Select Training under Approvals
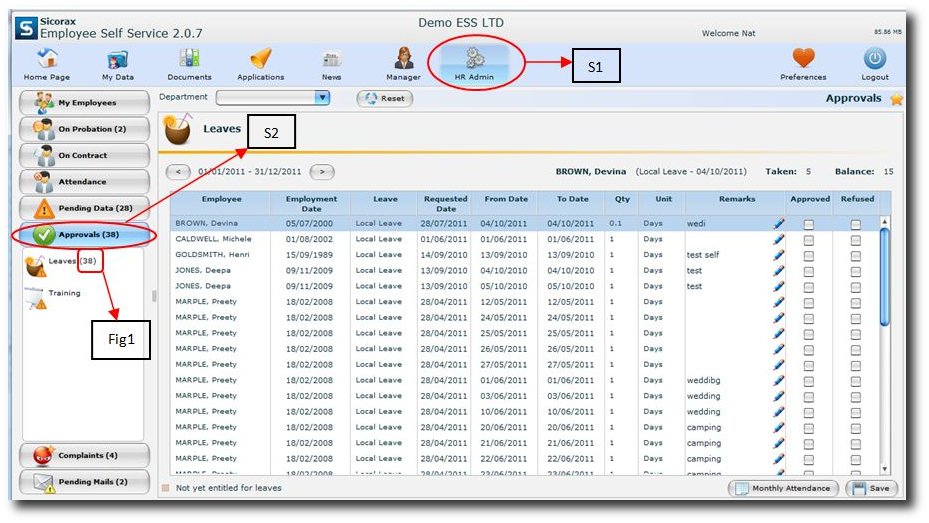Image resolution: width=929 pixels, height=523 pixels. (x=64, y=293)
